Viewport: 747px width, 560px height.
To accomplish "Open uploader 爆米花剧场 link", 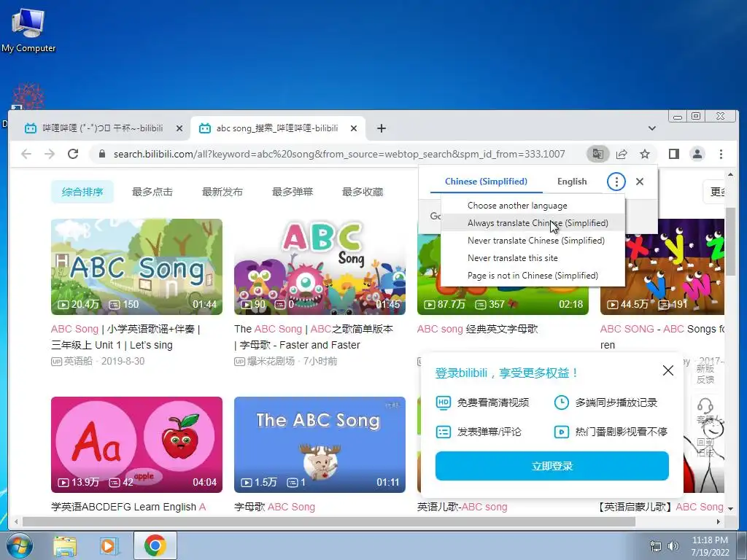I will pyautogui.click(x=271, y=361).
